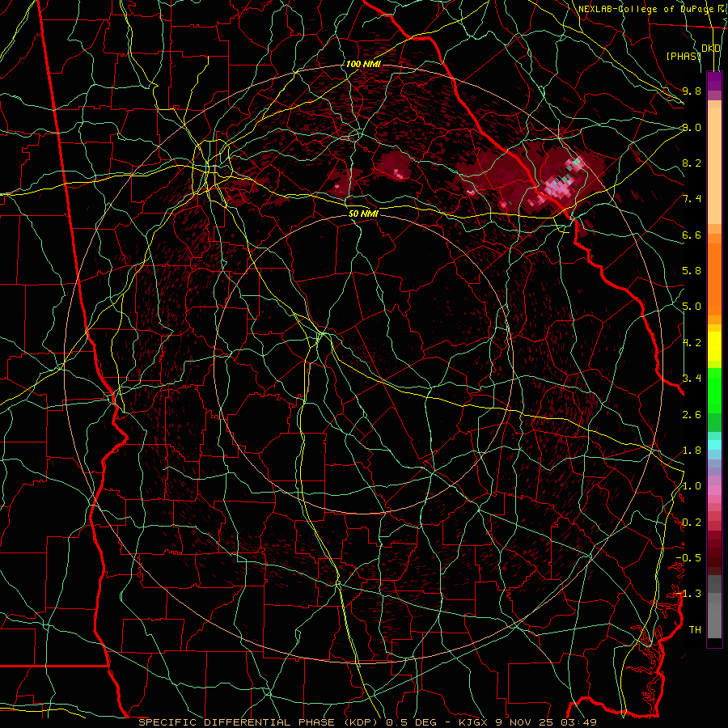The width and height of the screenshot is (728, 728).
Task: Click the 50 NMI range ring label
Action: click(x=363, y=214)
